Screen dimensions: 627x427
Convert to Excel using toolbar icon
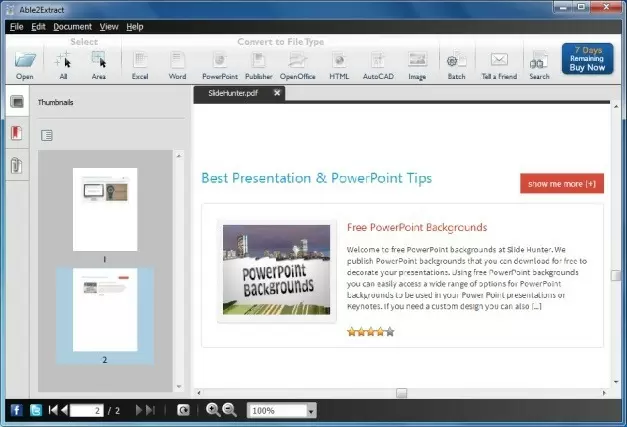(140, 61)
